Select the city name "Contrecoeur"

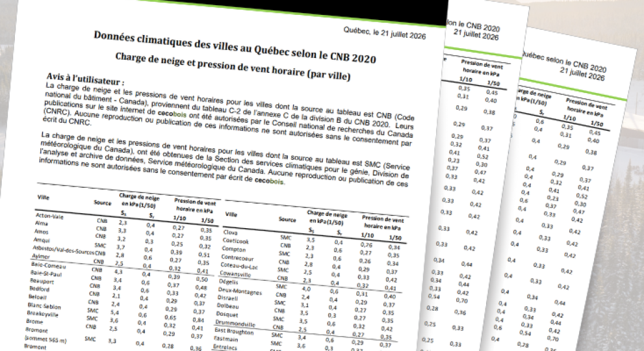click(237, 257)
